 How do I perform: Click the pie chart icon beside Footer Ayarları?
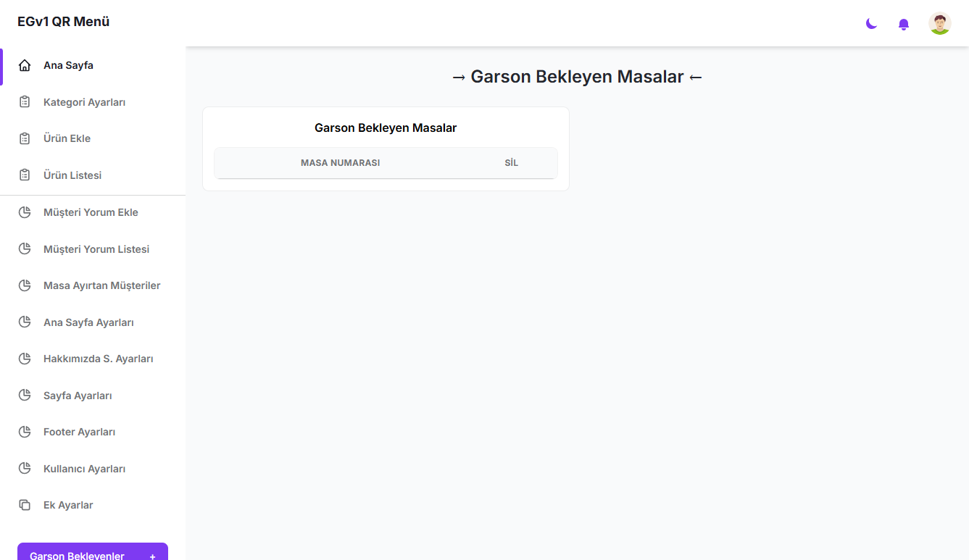(x=25, y=432)
